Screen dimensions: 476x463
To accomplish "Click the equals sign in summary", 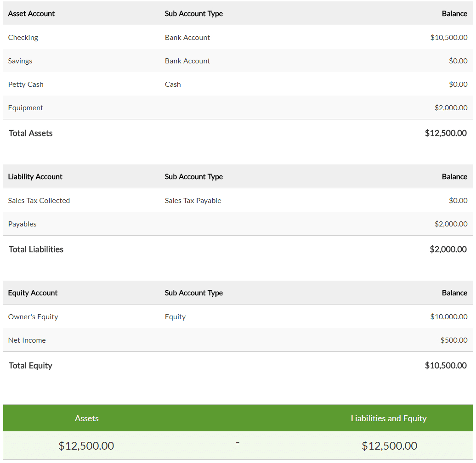I will [238, 444].
